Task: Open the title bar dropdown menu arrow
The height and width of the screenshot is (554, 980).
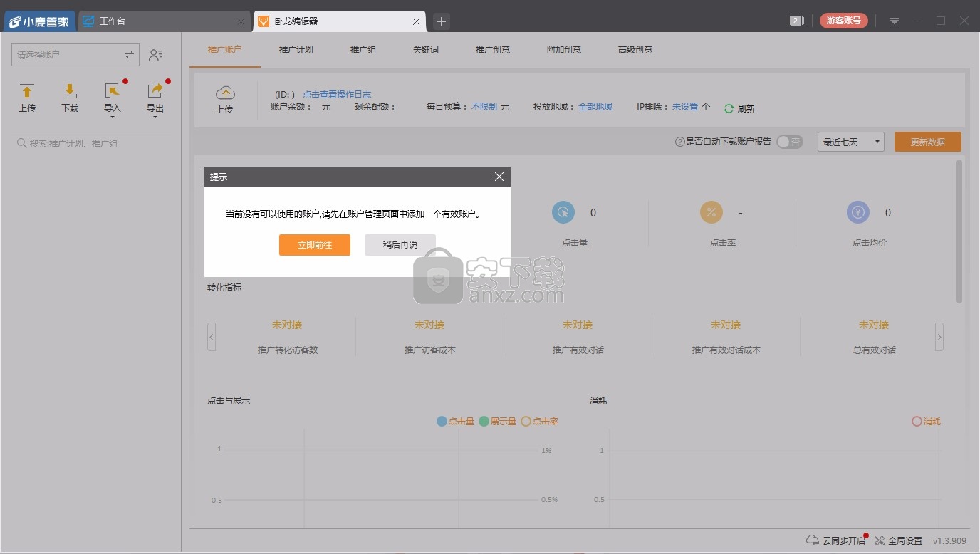Action: coord(895,21)
